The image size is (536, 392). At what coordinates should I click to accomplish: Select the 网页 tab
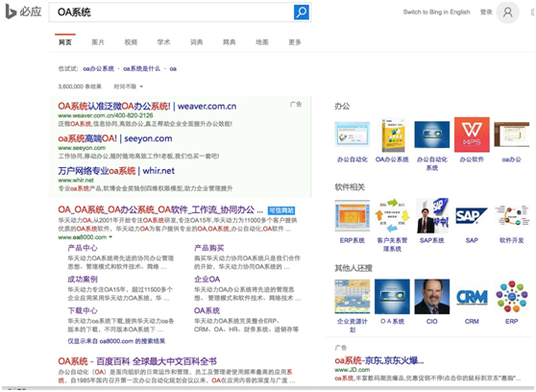[65, 42]
